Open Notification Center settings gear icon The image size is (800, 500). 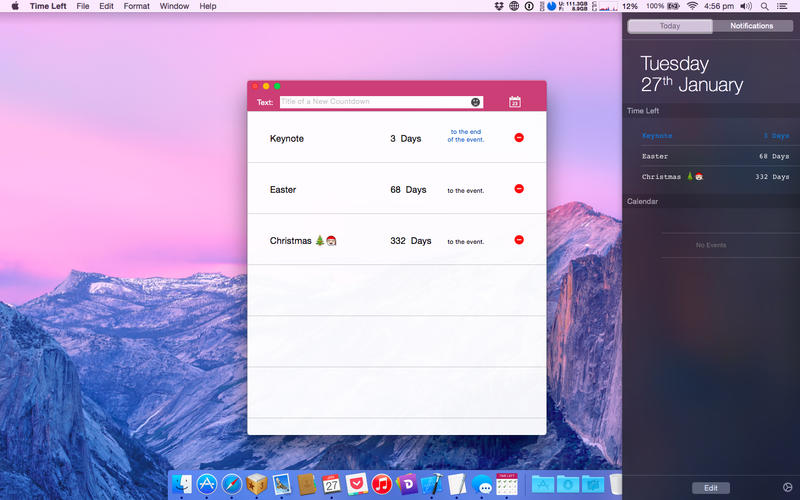pyautogui.click(x=788, y=487)
